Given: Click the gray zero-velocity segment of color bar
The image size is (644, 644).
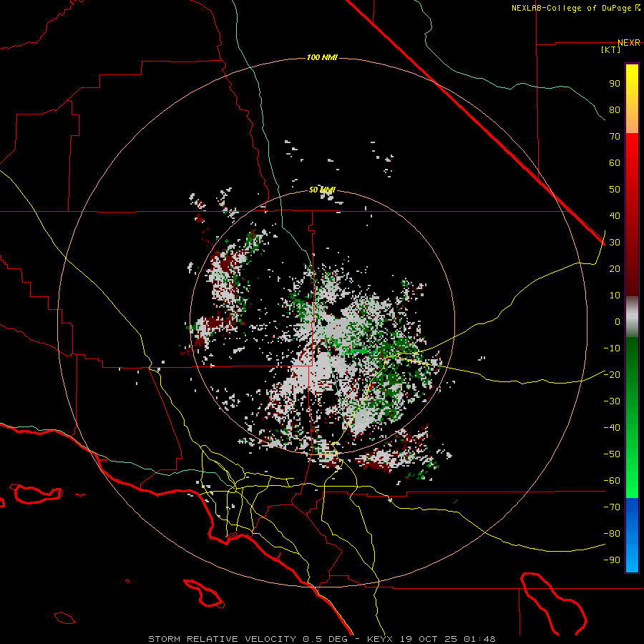Looking at the screenshot, I should (632, 317).
